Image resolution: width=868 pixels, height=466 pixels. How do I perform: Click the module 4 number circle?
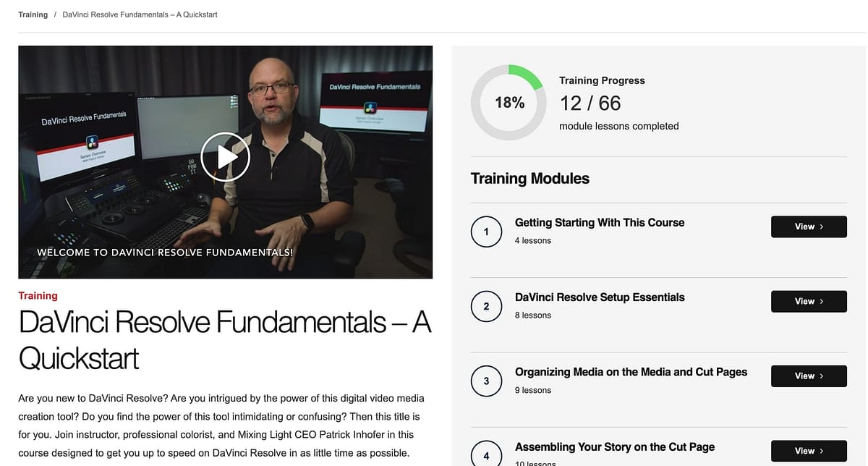[486, 456]
